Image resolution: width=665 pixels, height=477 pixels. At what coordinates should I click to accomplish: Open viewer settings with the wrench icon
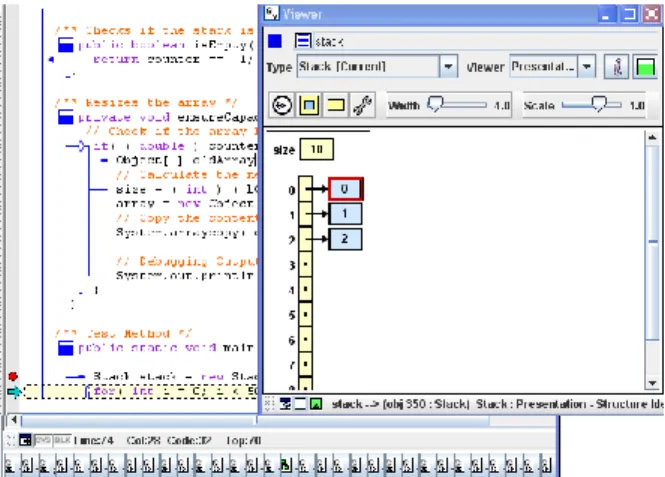coord(362,105)
